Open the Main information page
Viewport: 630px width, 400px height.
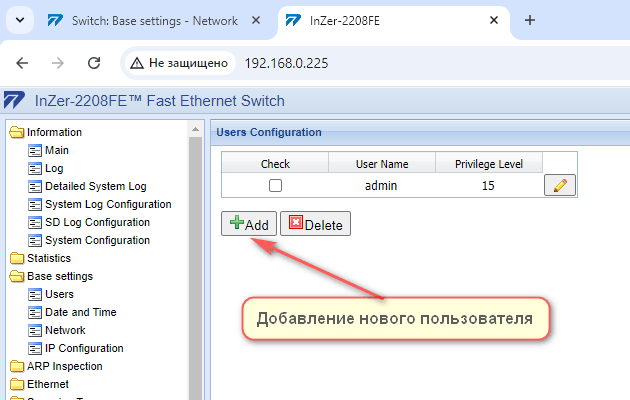pyautogui.click(x=57, y=150)
